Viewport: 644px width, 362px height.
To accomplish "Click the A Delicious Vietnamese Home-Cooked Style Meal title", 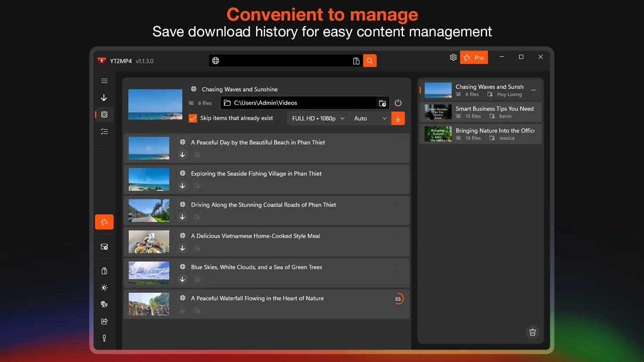I will (256, 236).
